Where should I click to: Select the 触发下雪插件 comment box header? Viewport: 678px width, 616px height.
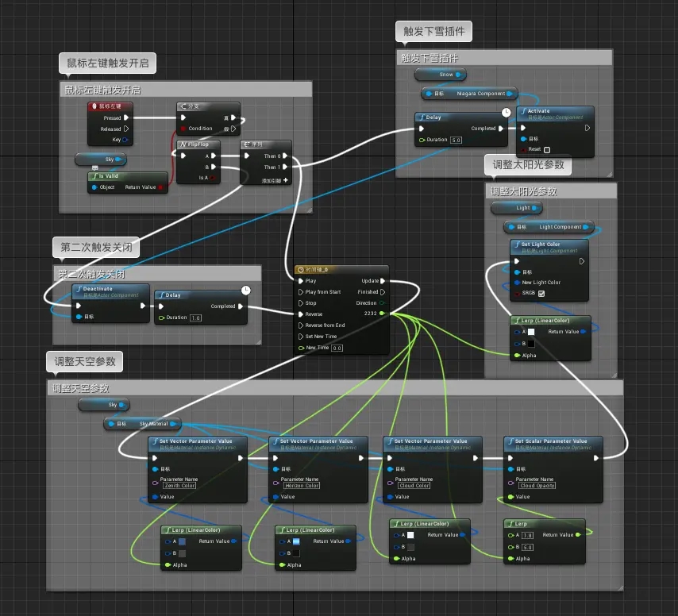(x=504, y=58)
